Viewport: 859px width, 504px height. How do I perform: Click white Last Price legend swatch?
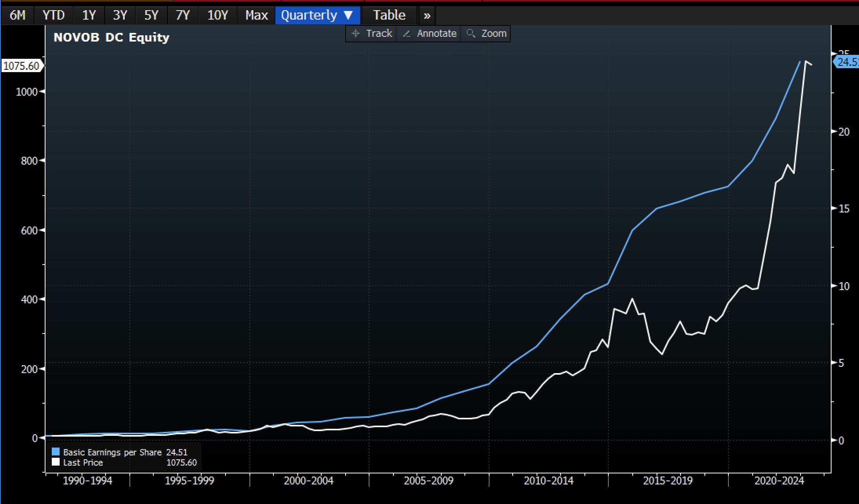pyautogui.click(x=56, y=462)
